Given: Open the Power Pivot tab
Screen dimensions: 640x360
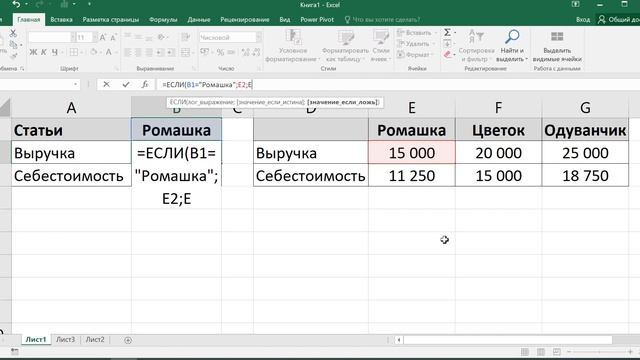Looking at the screenshot, I should (317, 20).
